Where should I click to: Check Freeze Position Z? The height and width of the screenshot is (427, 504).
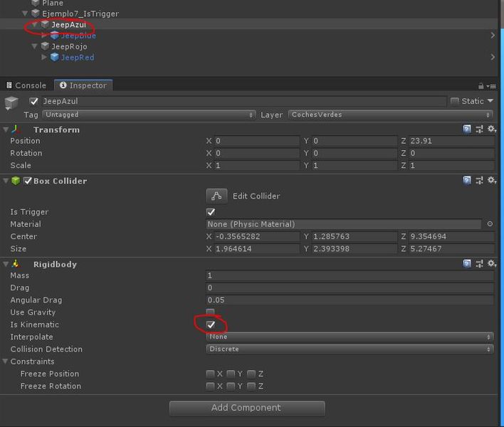[251, 374]
